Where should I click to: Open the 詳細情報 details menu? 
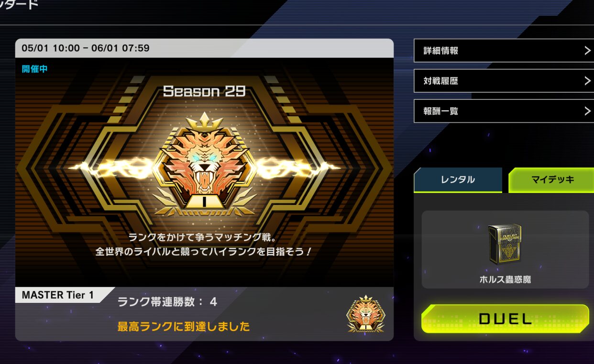(504, 51)
